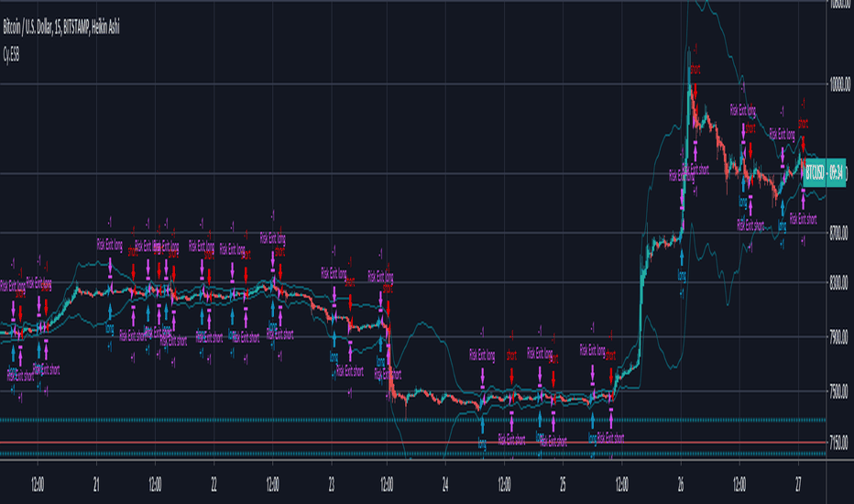Viewport: 854px width, 504px height.
Task: Click date label 27 on the time axis
Action: pyautogui.click(x=798, y=485)
